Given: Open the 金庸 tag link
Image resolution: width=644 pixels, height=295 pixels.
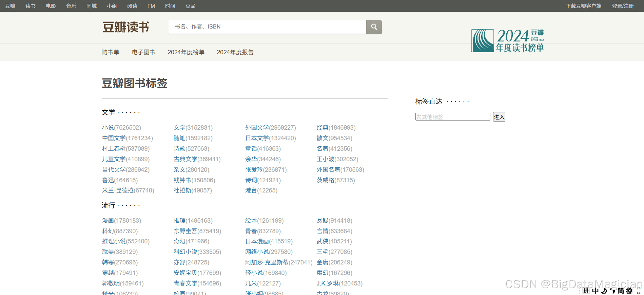Looking at the screenshot, I should (323, 262).
